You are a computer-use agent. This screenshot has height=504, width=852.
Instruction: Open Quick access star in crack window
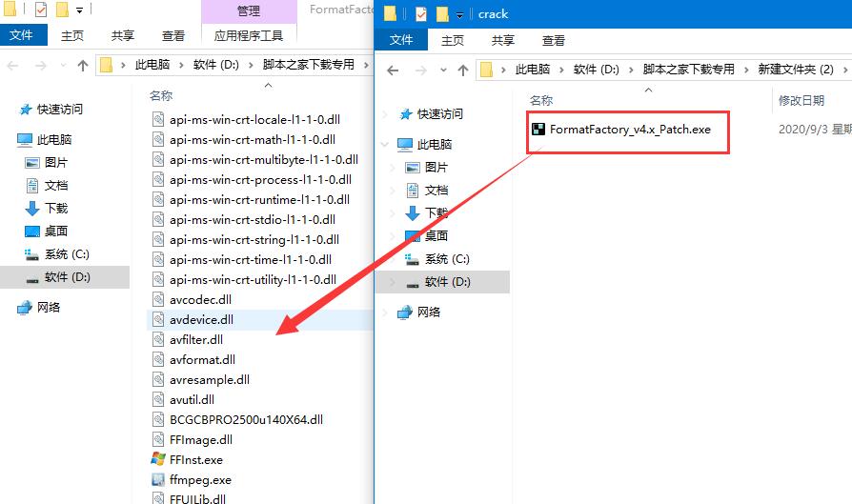point(406,114)
